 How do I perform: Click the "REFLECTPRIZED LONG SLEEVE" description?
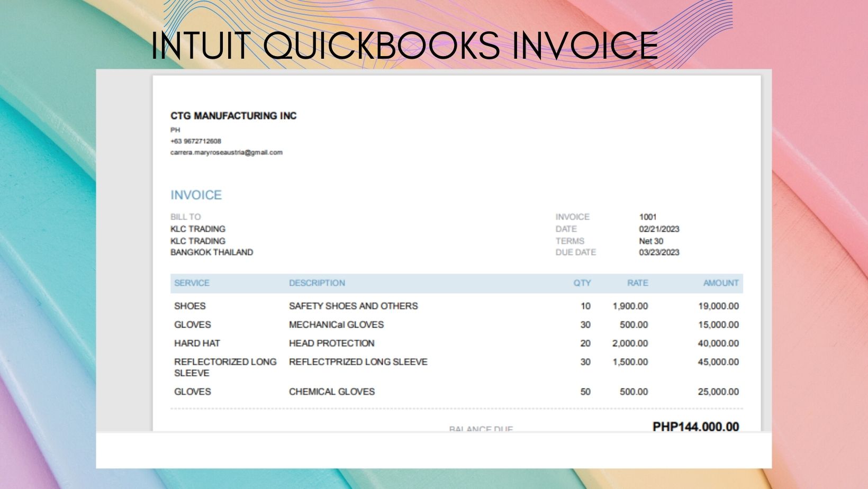tap(358, 362)
